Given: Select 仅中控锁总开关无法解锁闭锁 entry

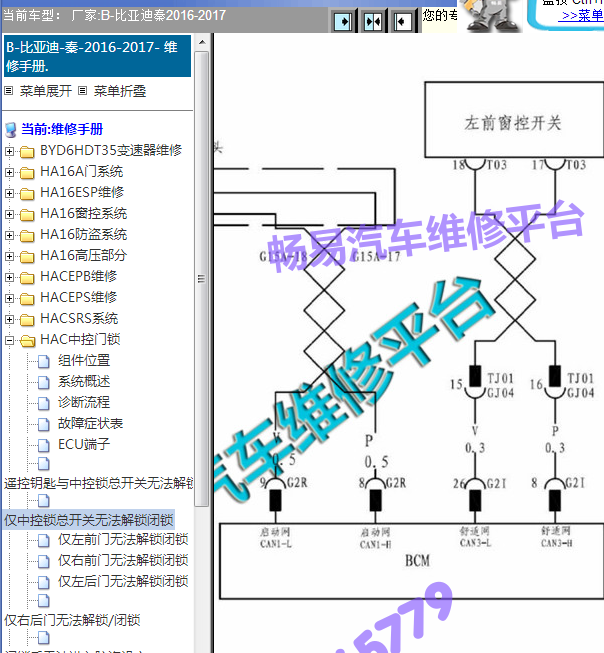Looking at the screenshot, I should 89,520.
